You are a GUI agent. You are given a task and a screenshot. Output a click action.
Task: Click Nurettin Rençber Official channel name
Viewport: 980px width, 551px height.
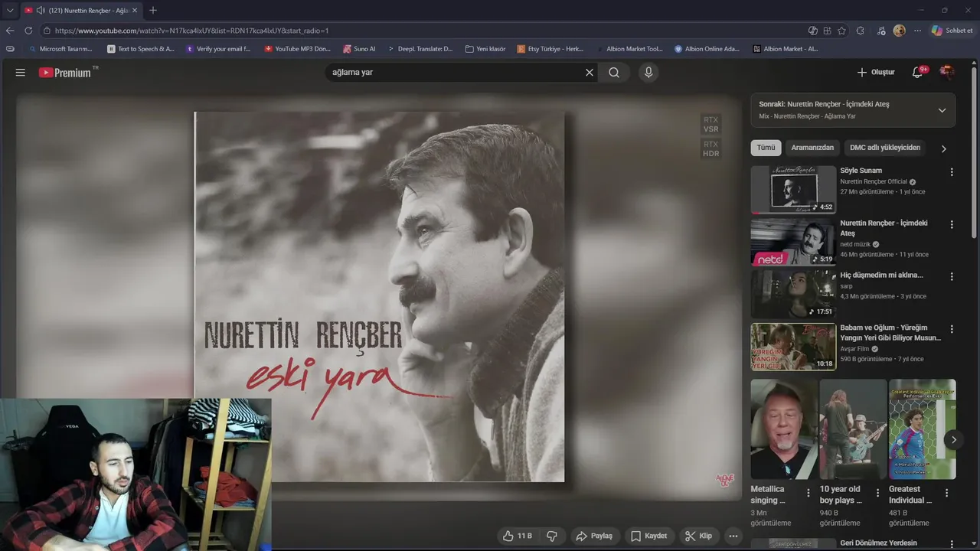pyautogui.click(x=874, y=181)
